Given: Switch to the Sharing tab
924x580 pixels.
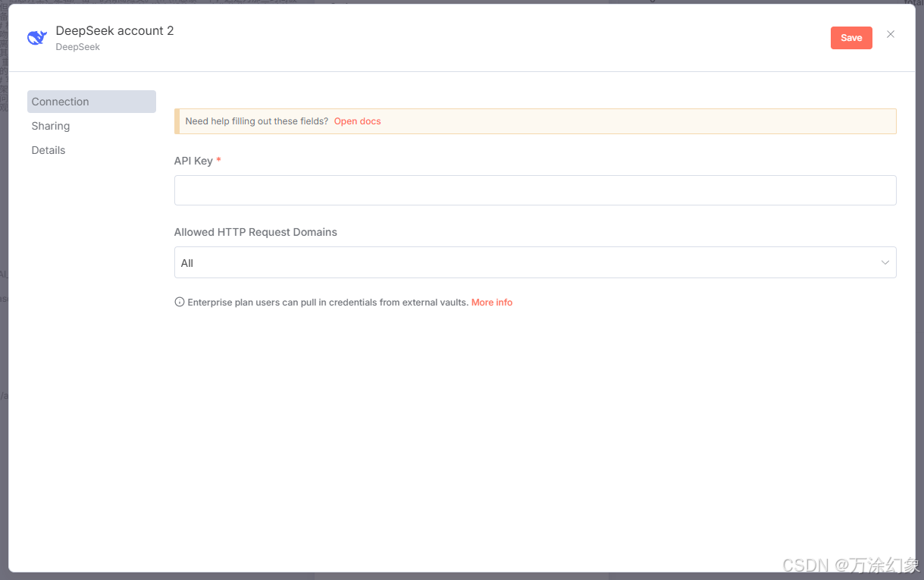Looking at the screenshot, I should click(51, 126).
